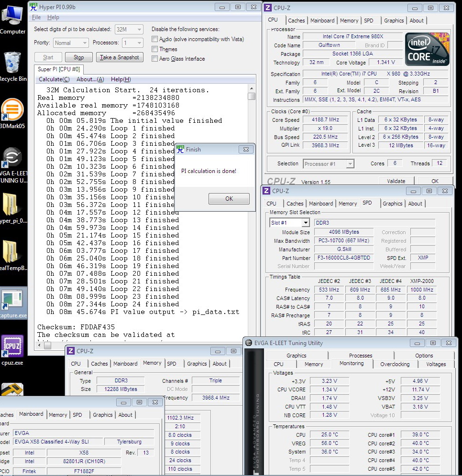Click the CPU-Z logo in the SPD window title bar
The image size is (462, 476).
point(266,191)
